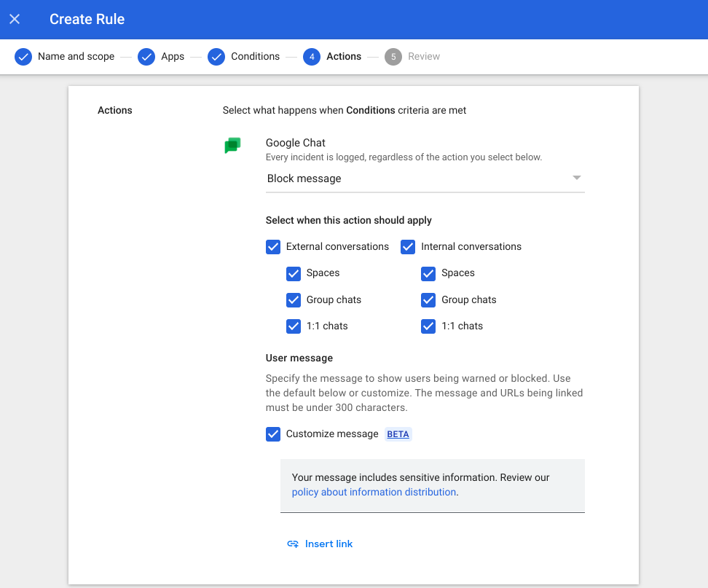Click the Google Chat app icon
This screenshot has height=588, width=708.
(x=232, y=146)
